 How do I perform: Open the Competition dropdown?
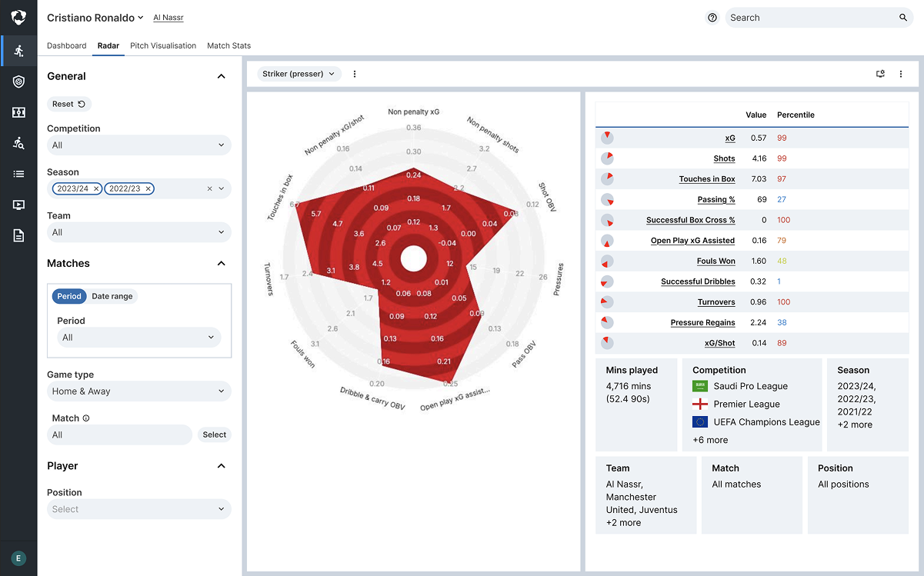pyautogui.click(x=138, y=145)
